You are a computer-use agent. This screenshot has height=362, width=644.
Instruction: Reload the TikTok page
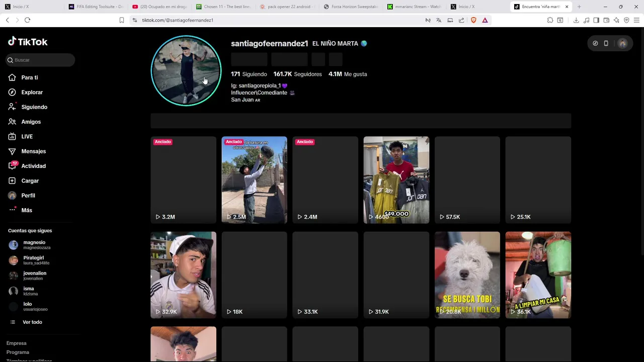pos(27,20)
